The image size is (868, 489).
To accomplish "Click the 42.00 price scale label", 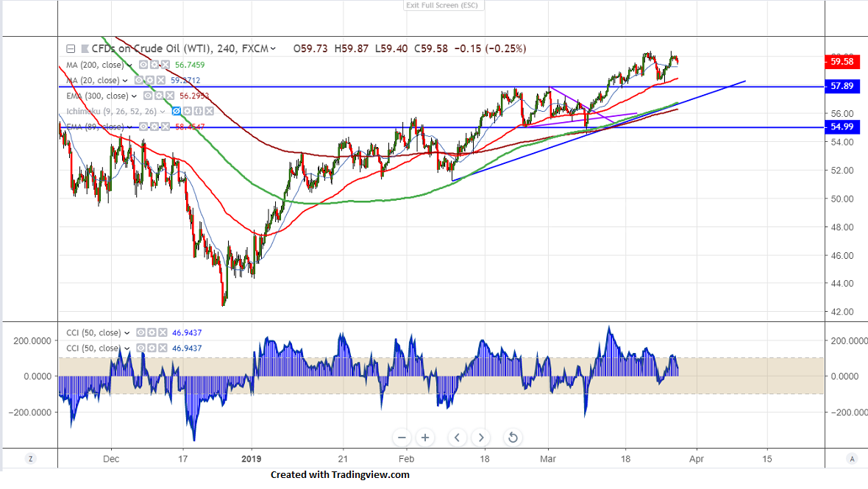I will tap(842, 312).
